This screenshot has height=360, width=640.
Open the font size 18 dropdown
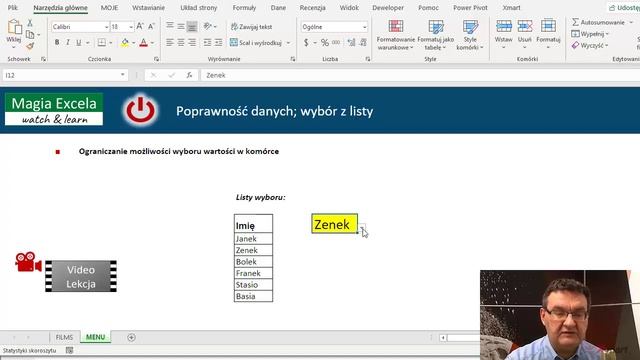coord(131,27)
